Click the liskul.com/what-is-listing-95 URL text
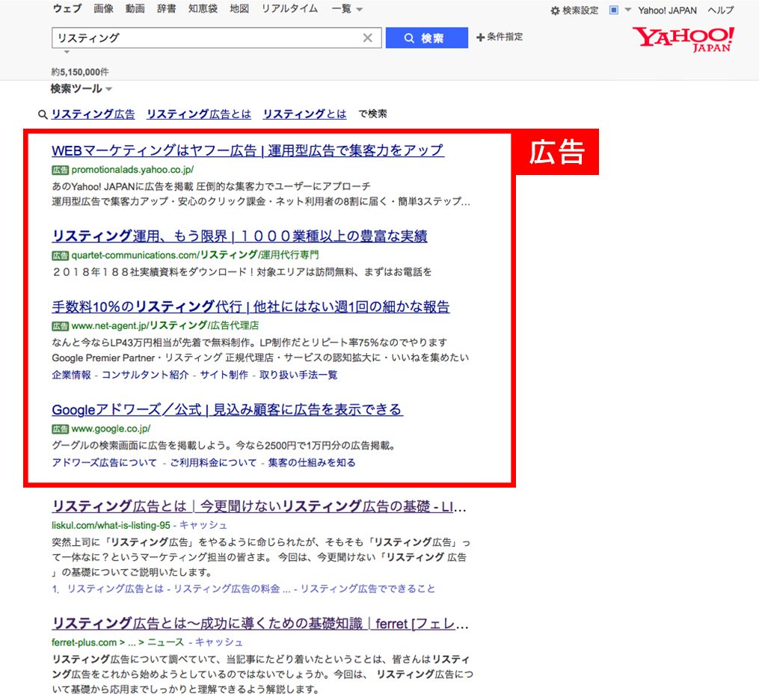Image resolution: width=759 pixels, height=700 pixels. pyautogui.click(x=111, y=525)
